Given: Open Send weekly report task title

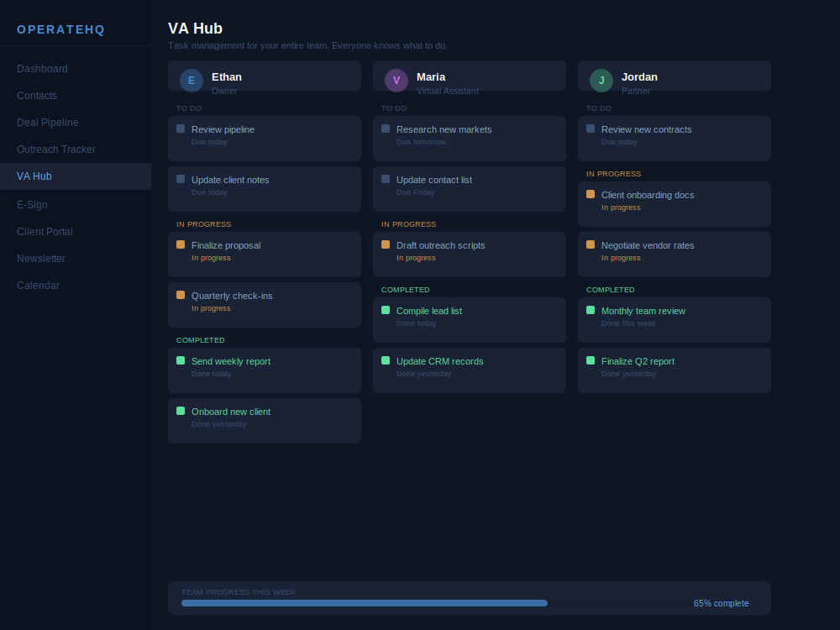Looking at the screenshot, I should (231, 361).
